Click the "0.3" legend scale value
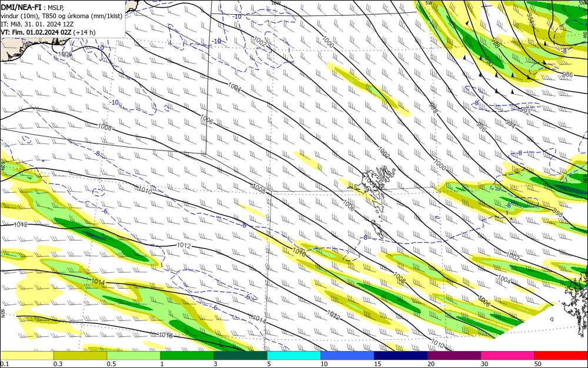The image size is (588, 368). (58, 364)
